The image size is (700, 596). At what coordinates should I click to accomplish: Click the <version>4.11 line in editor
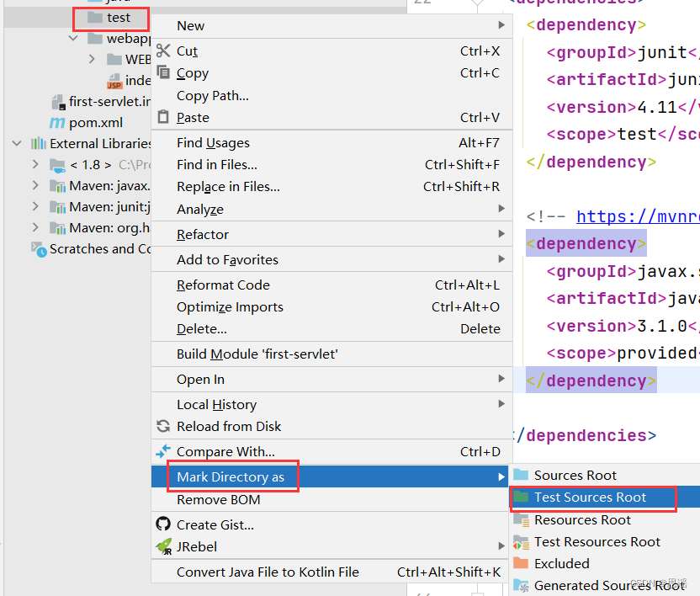[x=623, y=107]
